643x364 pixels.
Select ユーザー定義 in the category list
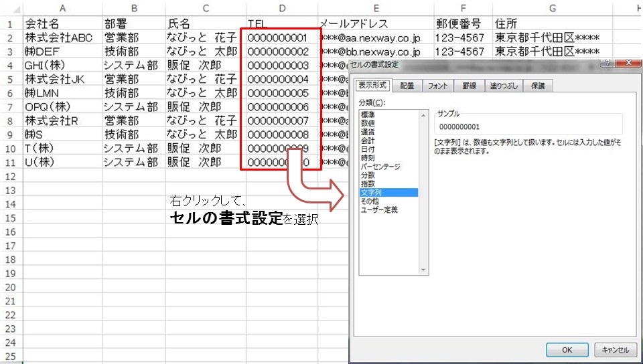tap(379, 210)
